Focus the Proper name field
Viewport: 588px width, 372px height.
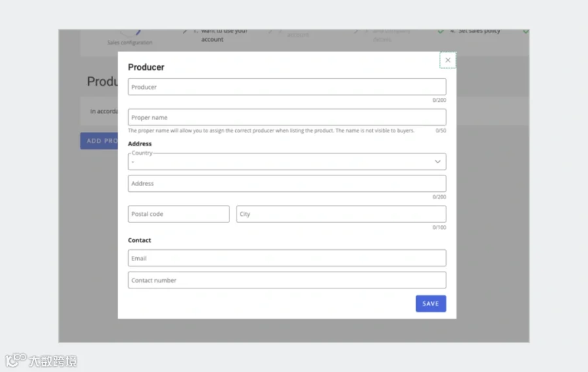[287, 117]
